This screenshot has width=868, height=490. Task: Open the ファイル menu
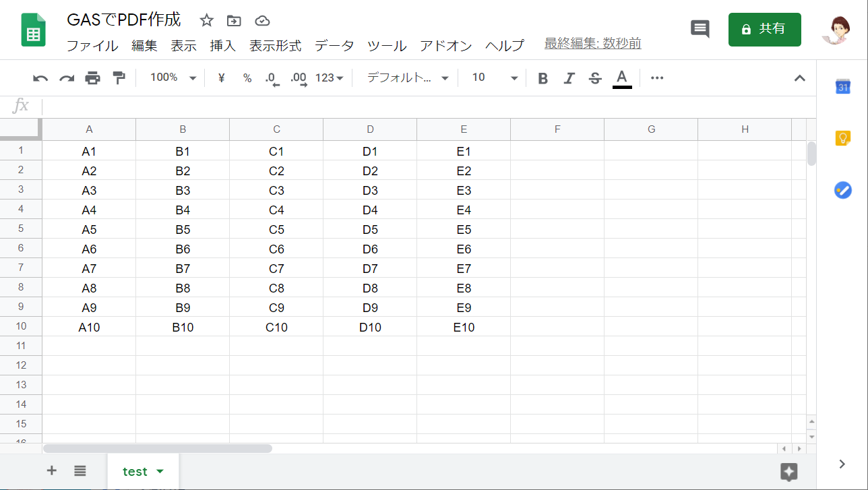pos(92,45)
